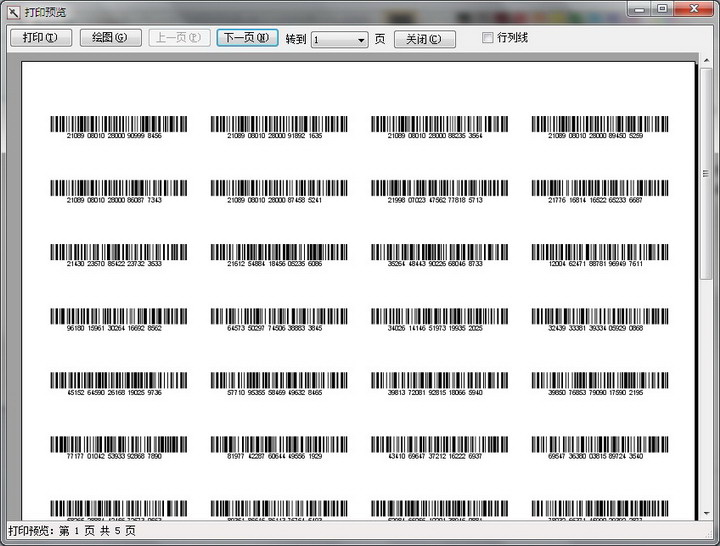720x546 pixels.
Task: Click the 打印预览 title bar text
Action: click(x=45, y=12)
